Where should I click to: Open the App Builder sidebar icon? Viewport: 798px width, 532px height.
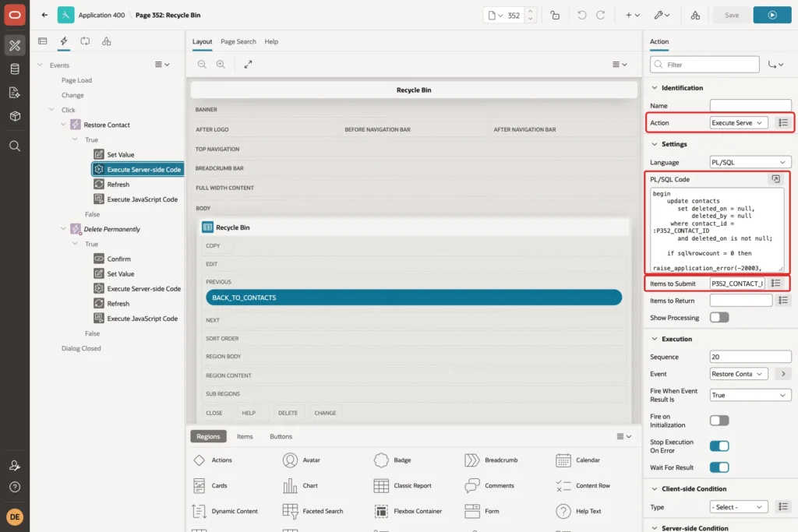coord(15,45)
